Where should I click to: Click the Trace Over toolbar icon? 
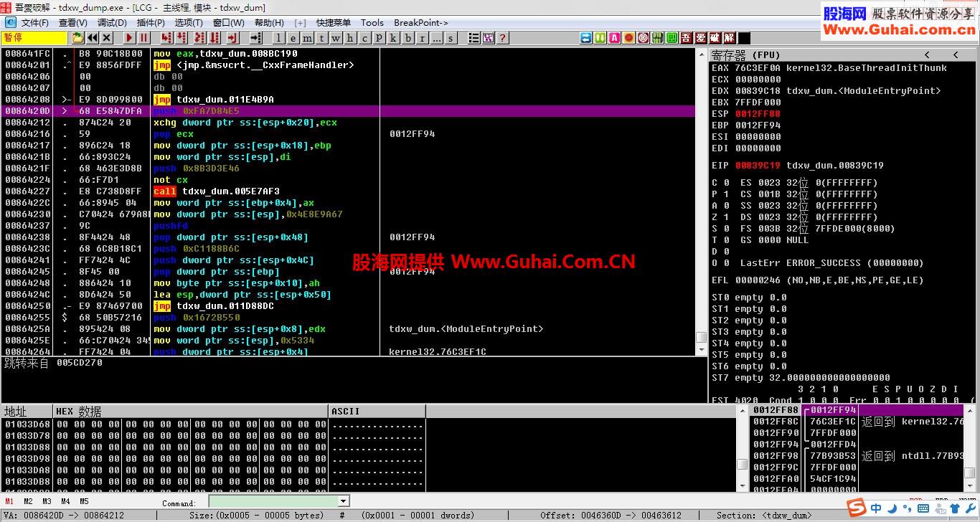click(x=215, y=38)
